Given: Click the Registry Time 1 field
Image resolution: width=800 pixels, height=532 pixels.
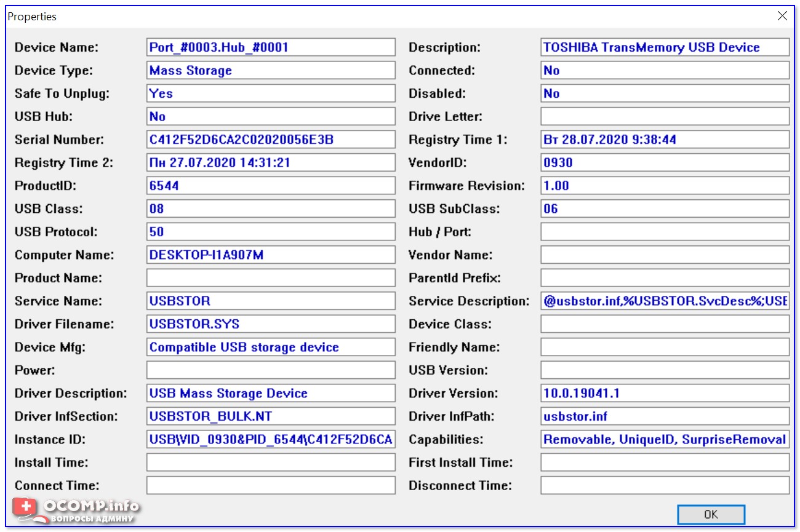Looking at the screenshot, I should coord(665,140).
